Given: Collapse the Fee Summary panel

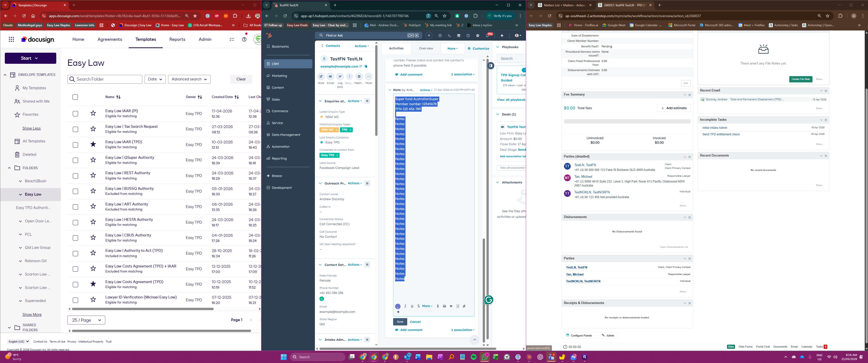Looking at the screenshot, I should point(685,95).
